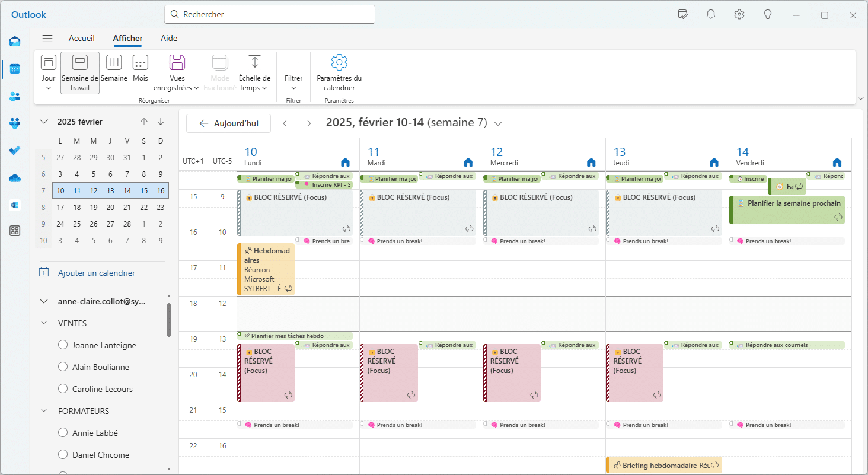The width and height of the screenshot is (868, 475).
Task: Select date 28 in February's last week
Action: (127, 224)
